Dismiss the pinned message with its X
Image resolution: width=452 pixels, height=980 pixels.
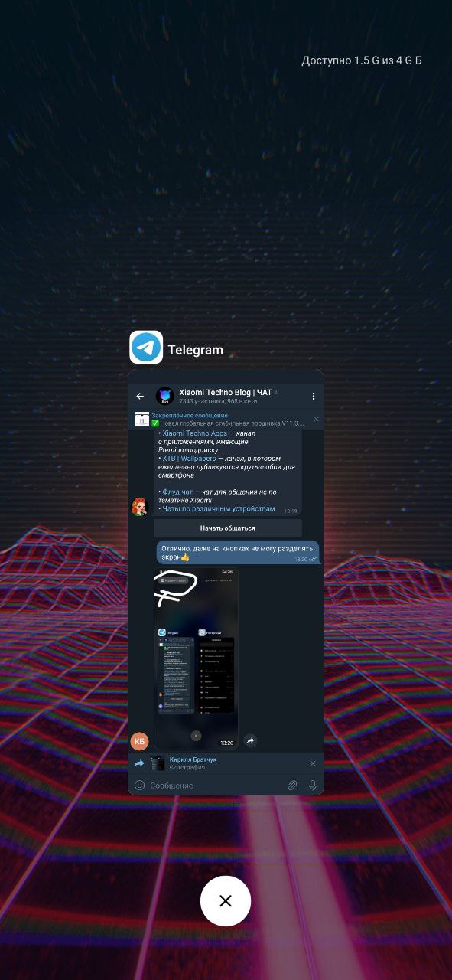coord(316,419)
